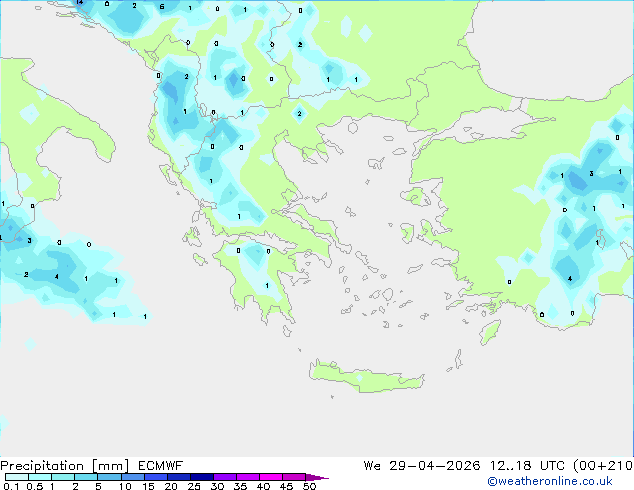Choose the 30–35 mm legend color box
The image size is (634, 490).
(x=225, y=477)
